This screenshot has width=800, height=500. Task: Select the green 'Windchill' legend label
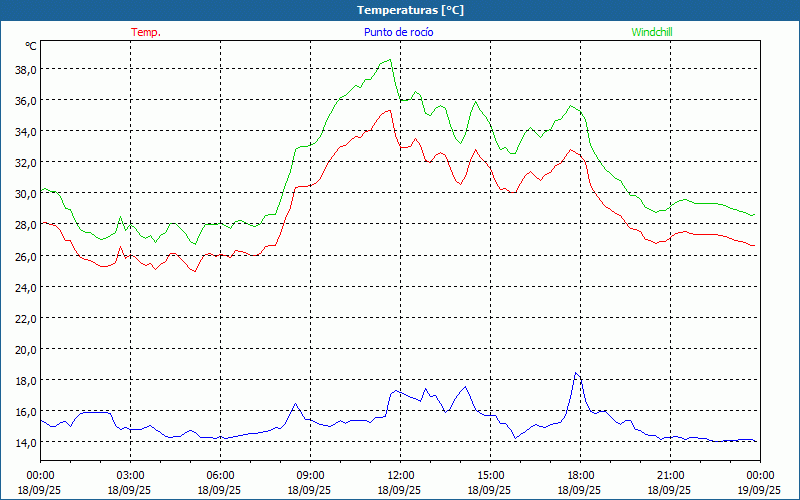[652, 32]
